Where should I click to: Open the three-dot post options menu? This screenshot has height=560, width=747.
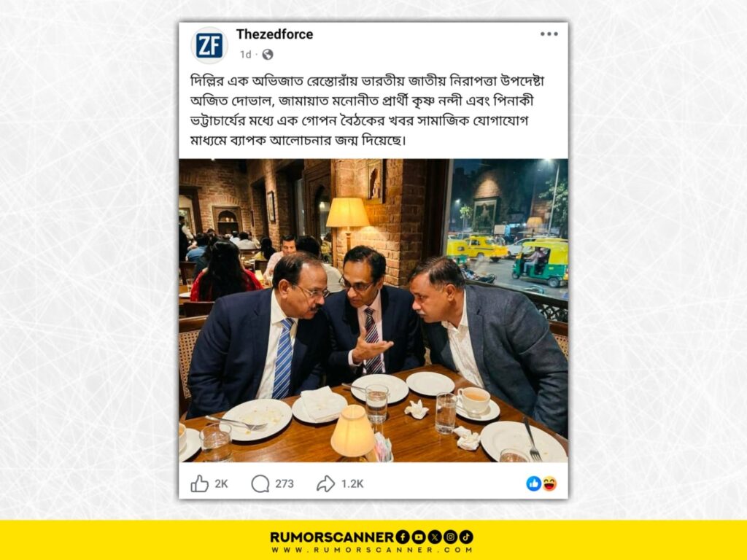[549, 34]
